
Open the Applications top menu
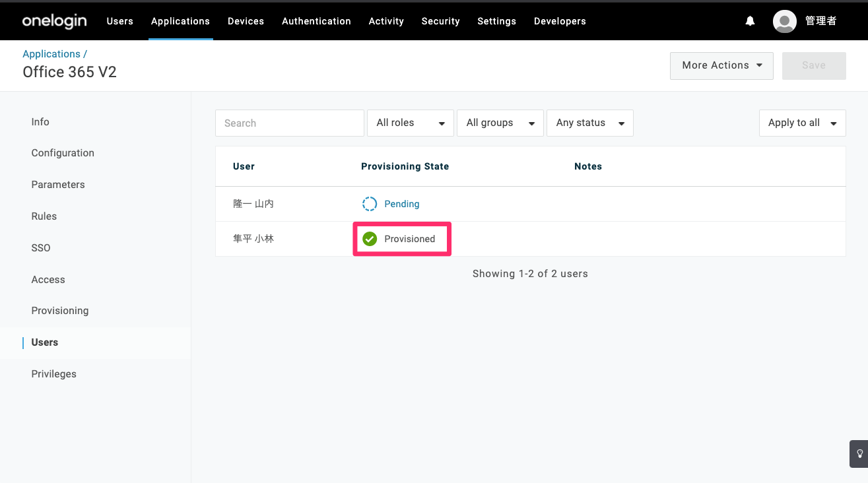click(180, 21)
